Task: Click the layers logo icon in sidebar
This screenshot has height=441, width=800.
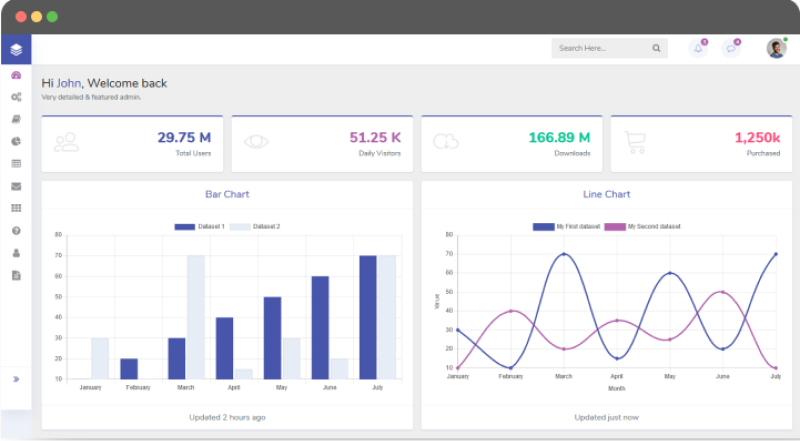Action: pyautogui.click(x=16, y=49)
